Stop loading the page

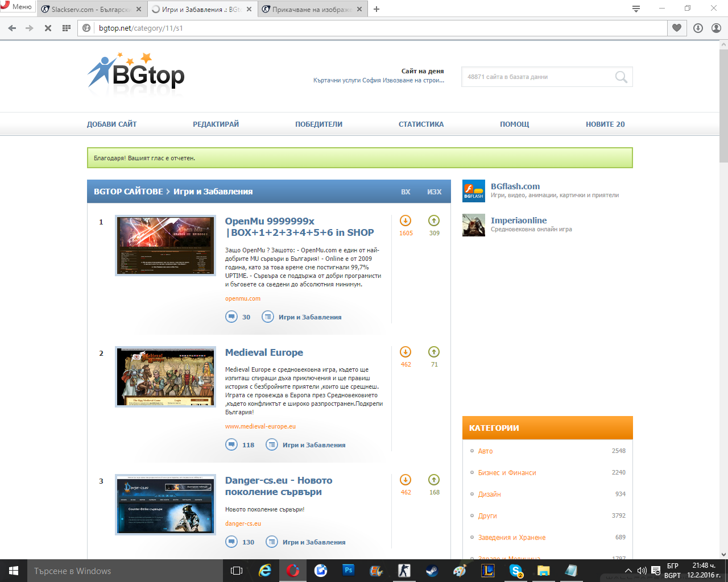pyautogui.click(x=48, y=28)
